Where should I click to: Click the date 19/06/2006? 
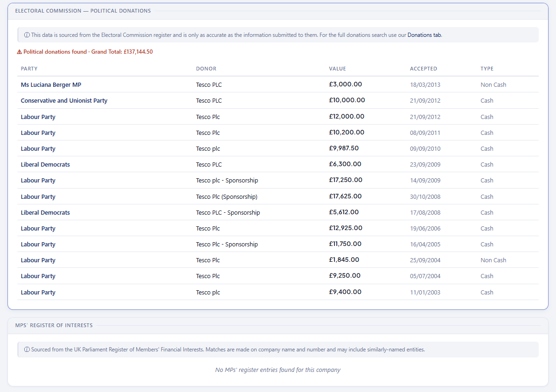(425, 229)
